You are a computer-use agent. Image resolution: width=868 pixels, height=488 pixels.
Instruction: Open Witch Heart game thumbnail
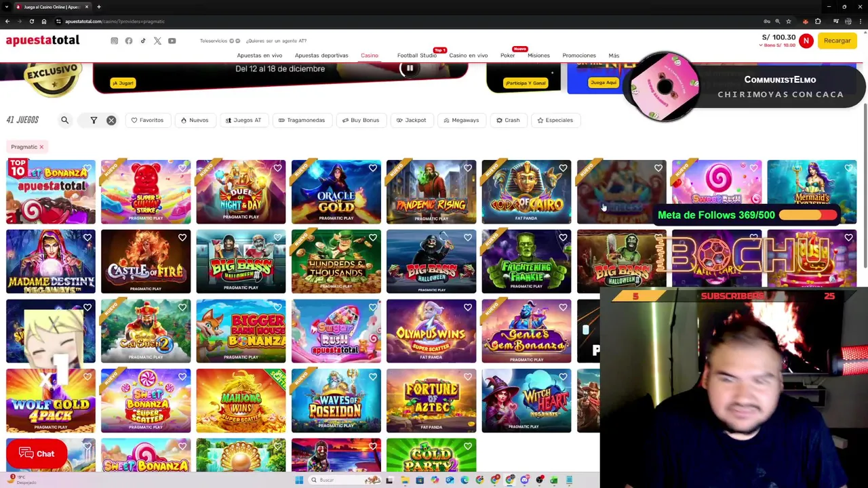tap(526, 401)
